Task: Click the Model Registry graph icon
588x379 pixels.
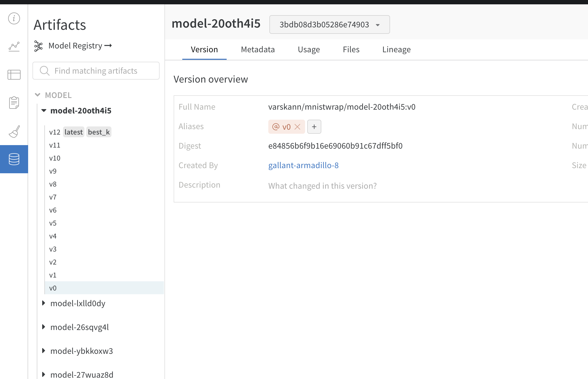Action: [x=38, y=46]
